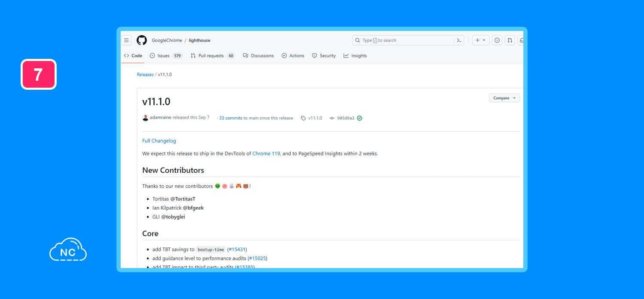
Task: Click the GitHub octocat logo
Action: coord(142,40)
